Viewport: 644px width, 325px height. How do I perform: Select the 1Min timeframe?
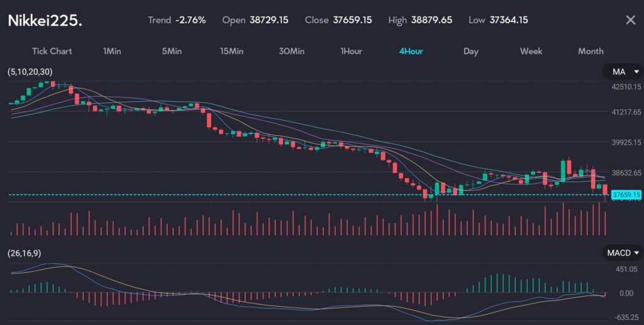112,51
